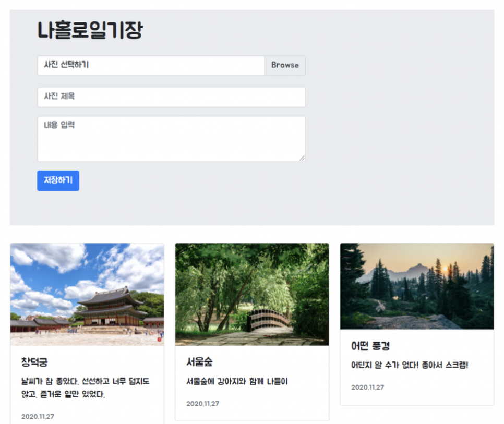Open the 어떤 풍경 sunset photo thumbnail
The image size is (504, 424).
tap(417, 286)
